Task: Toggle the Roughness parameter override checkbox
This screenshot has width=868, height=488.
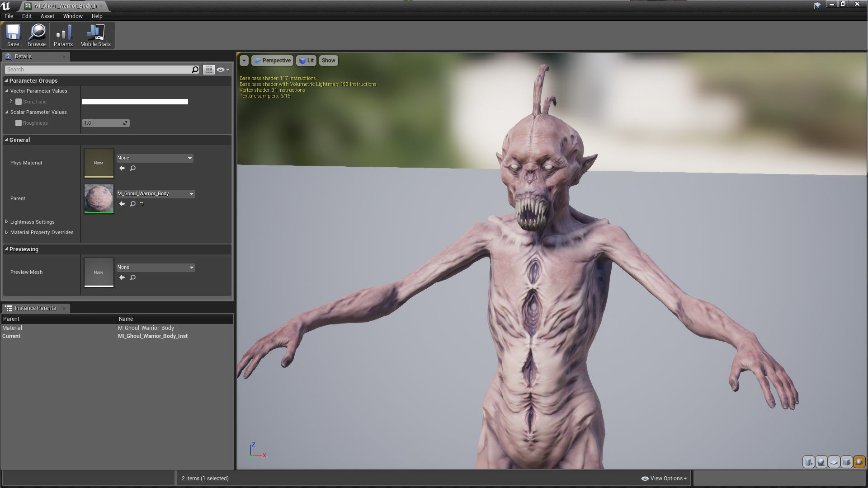Action: 19,123
